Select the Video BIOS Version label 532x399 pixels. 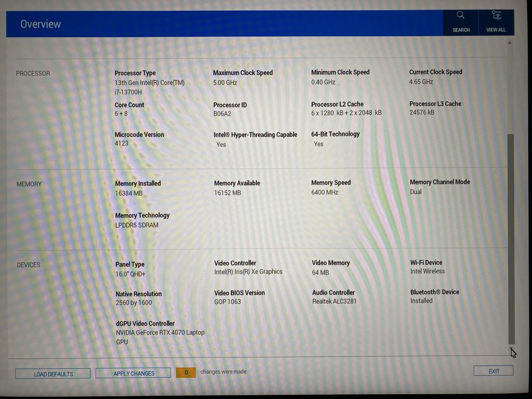pos(239,293)
